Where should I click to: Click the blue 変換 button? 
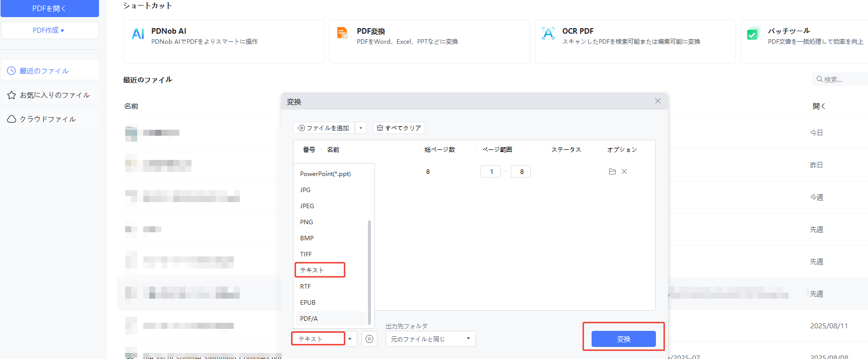coord(624,339)
